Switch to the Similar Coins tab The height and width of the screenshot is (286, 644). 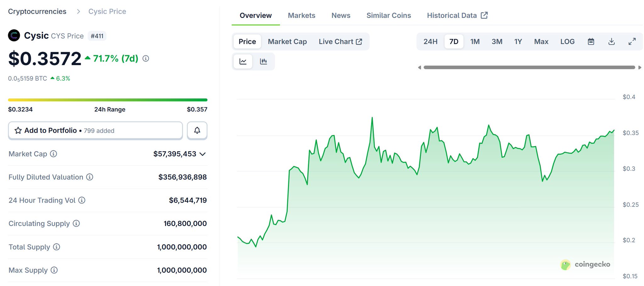(388, 15)
